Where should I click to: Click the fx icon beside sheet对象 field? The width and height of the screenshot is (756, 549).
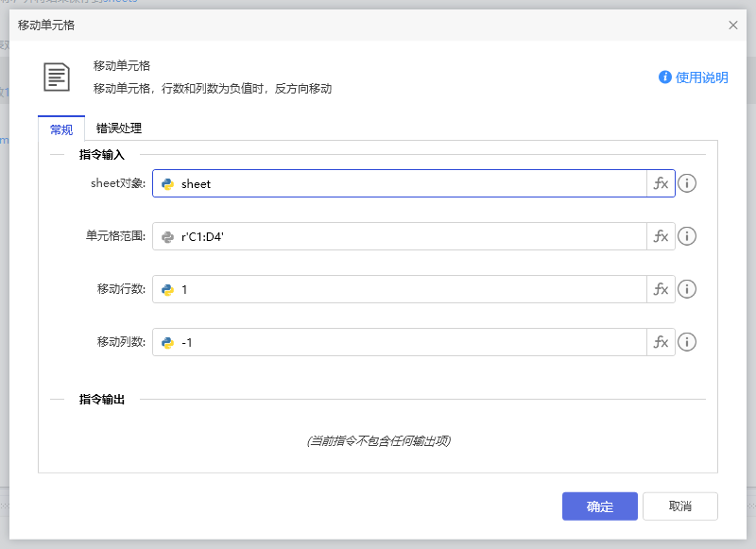(661, 183)
